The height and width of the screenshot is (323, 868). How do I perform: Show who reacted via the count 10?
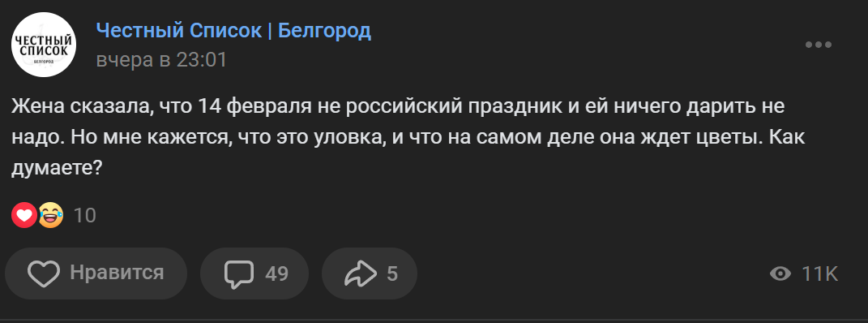click(x=85, y=216)
